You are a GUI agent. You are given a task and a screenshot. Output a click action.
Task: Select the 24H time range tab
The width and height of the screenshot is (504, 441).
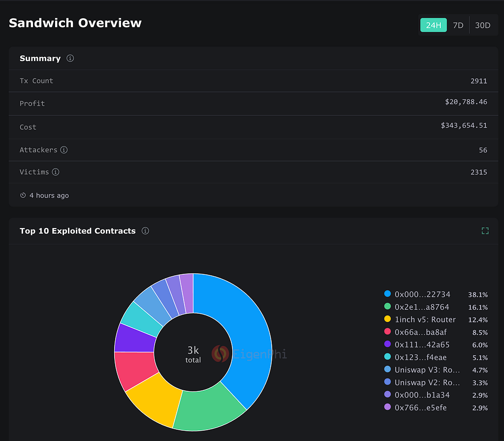(433, 25)
